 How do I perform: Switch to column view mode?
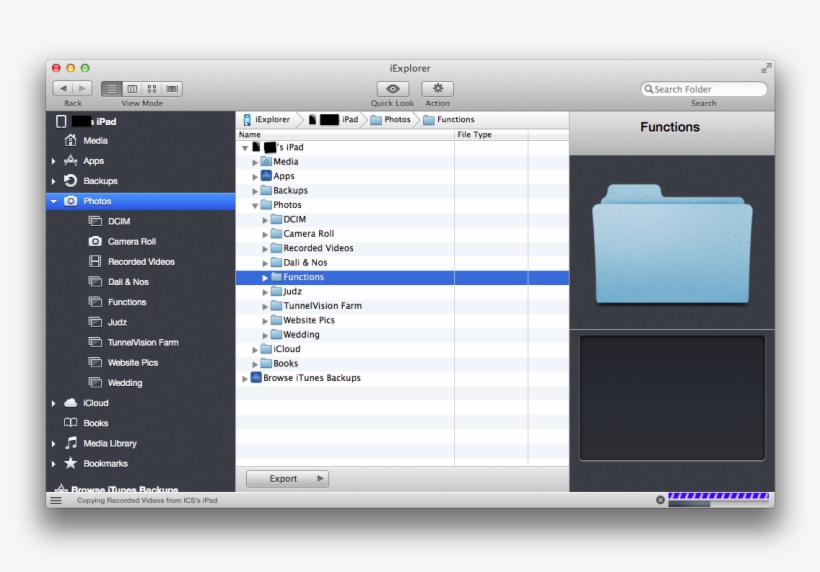pos(131,89)
